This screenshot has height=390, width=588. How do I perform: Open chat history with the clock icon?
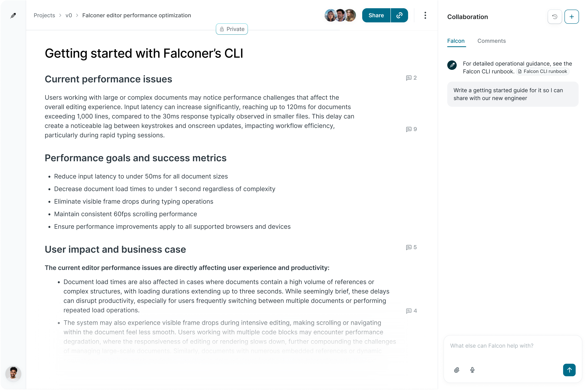555,17
